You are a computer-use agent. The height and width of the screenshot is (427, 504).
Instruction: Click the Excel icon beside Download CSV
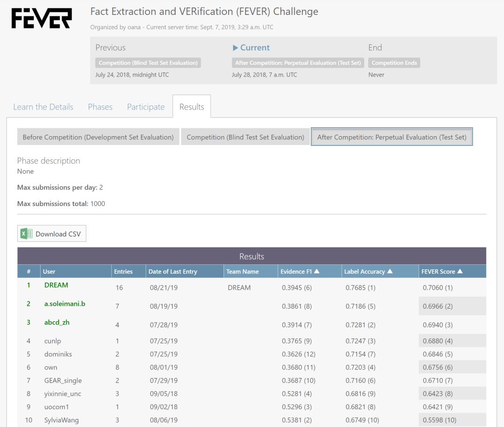pos(26,234)
